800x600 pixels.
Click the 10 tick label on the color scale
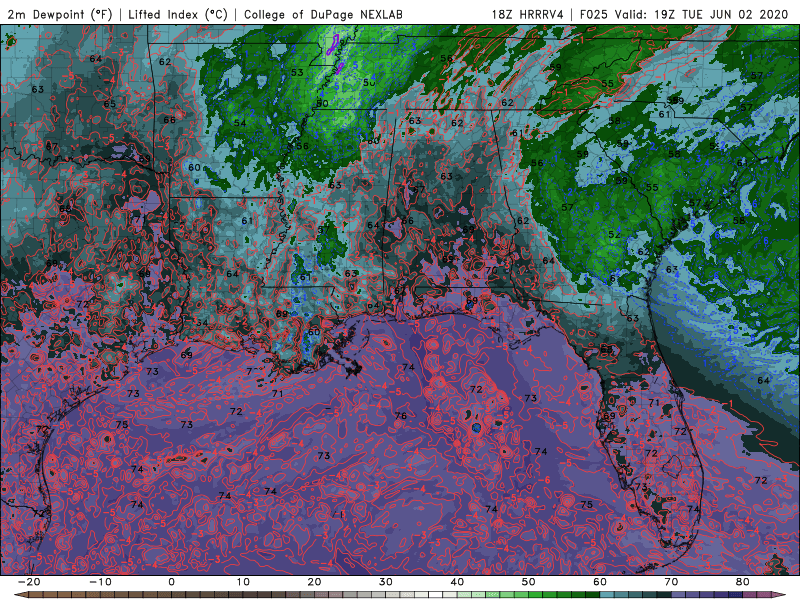pos(243,582)
